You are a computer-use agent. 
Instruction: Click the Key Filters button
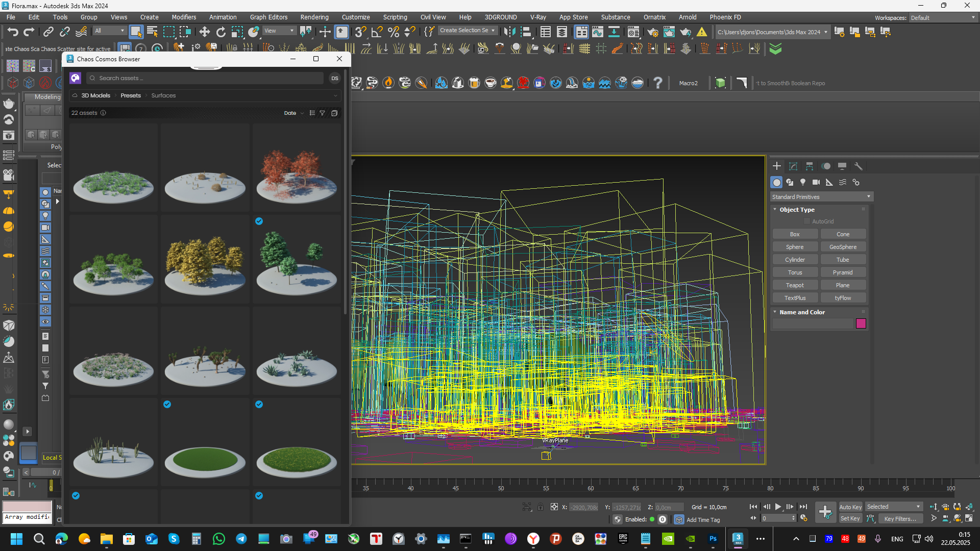tap(900, 519)
